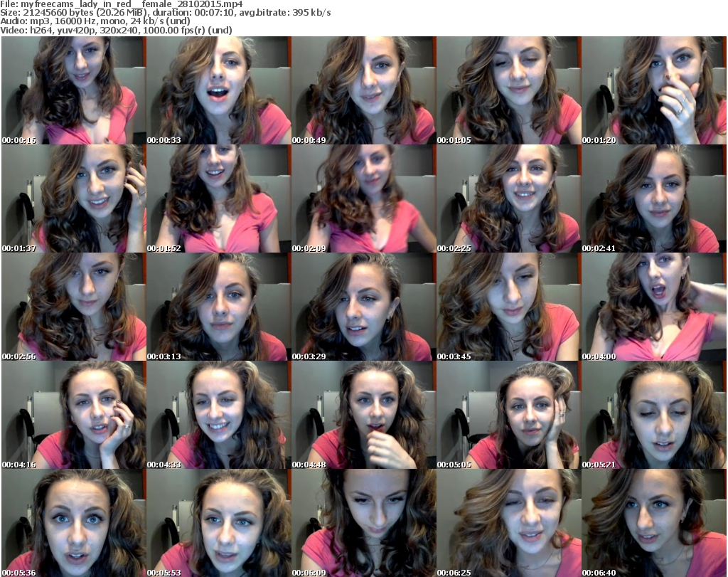Select the thumbnail stamped 00:00:16
This screenshot has height=577, width=728.
[x=74, y=90]
